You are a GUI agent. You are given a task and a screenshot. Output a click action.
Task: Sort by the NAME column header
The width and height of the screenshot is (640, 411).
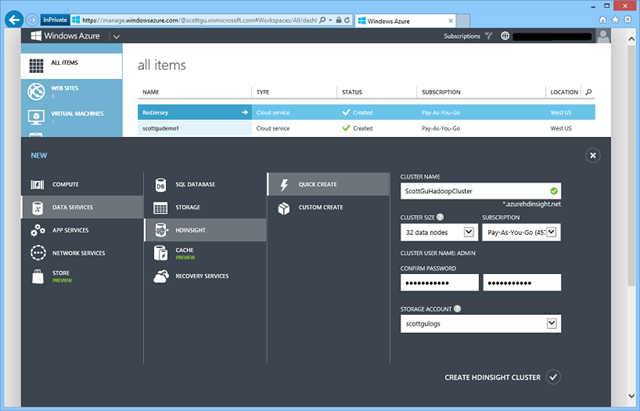coord(151,92)
